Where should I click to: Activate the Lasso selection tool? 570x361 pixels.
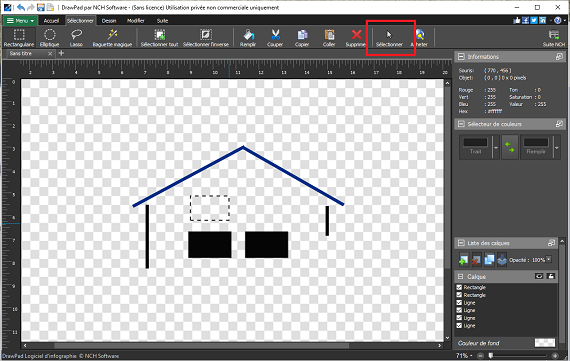pos(76,38)
